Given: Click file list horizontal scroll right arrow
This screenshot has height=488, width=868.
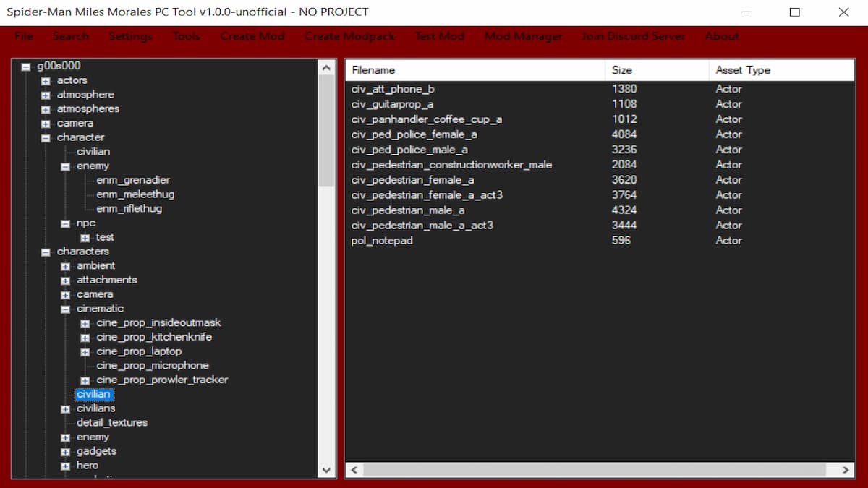Looking at the screenshot, I should [x=846, y=470].
